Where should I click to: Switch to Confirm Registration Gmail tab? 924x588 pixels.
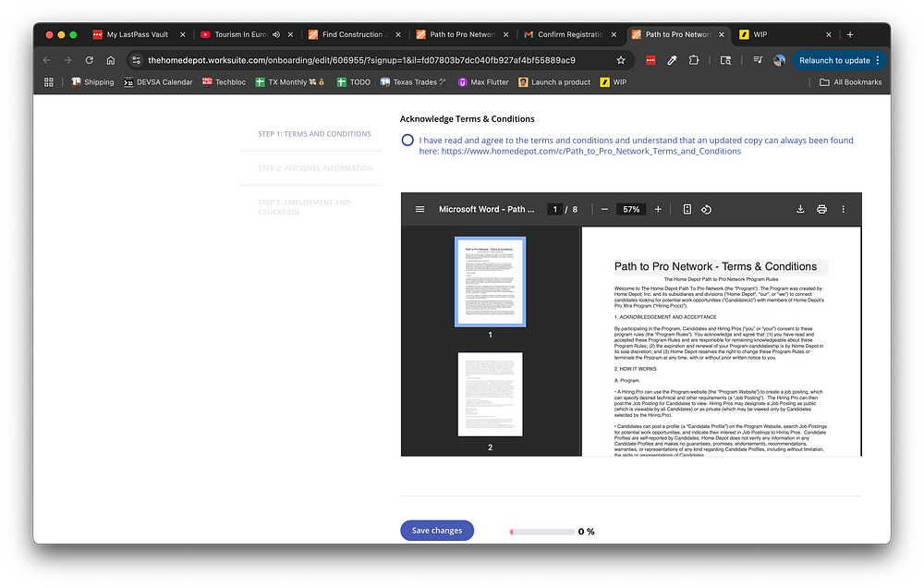click(x=568, y=34)
